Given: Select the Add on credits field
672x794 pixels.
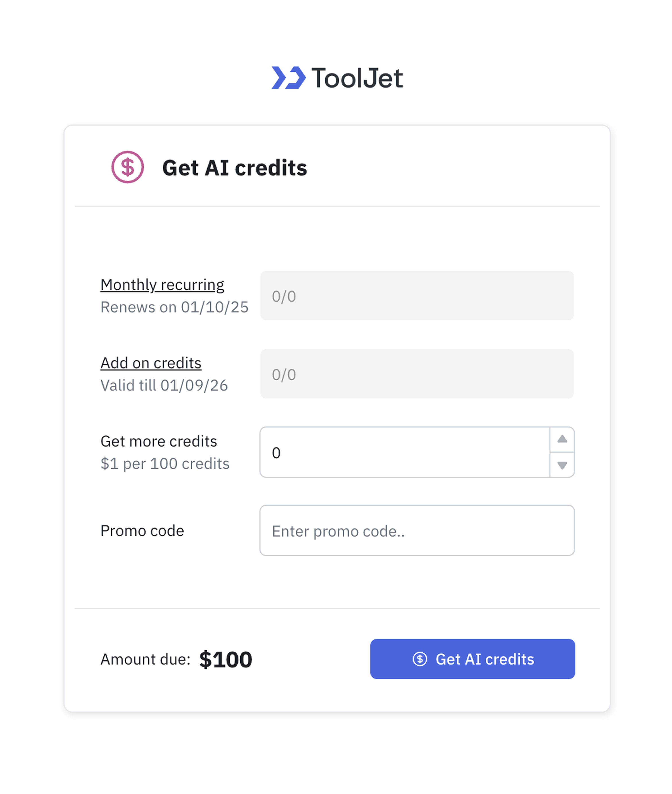Looking at the screenshot, I should pyautogui.click(x=417, y=374).
